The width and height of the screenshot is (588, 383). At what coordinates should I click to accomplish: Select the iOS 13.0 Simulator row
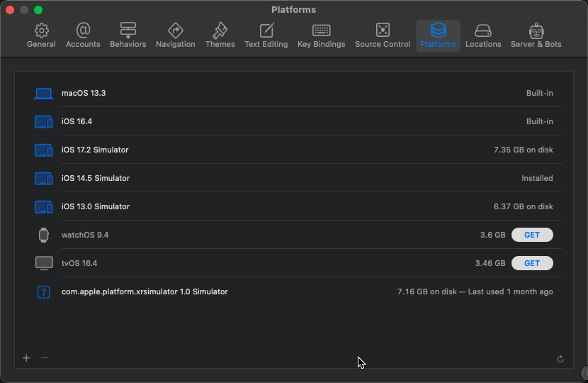(283, 206)
